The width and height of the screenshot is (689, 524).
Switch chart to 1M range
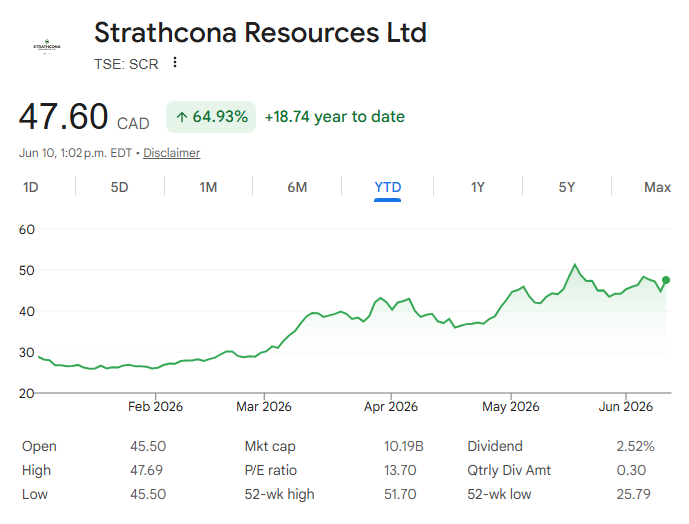(x=208, y=187)
